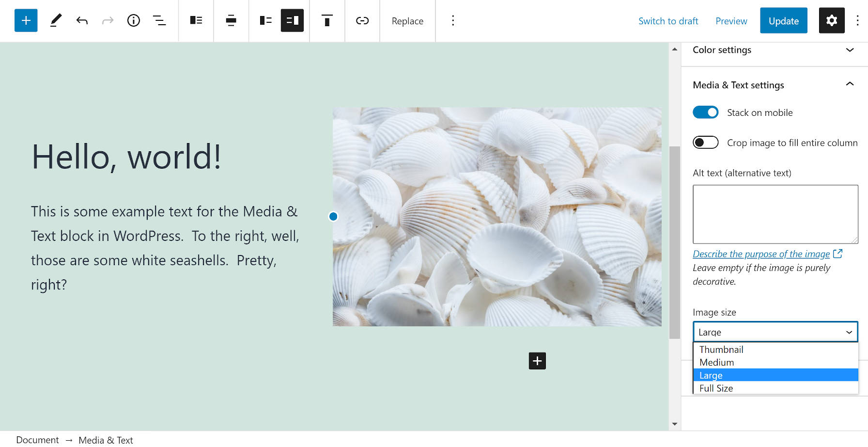Switch to the Select tool mode
Image resolution: width=868 pixels, height=447 pixels.
point(55,20)
